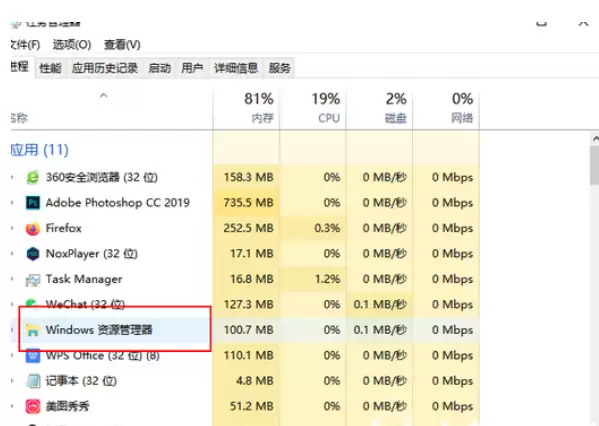Select the WPS Office process icon
599x426 pixels.
(33, 356)
